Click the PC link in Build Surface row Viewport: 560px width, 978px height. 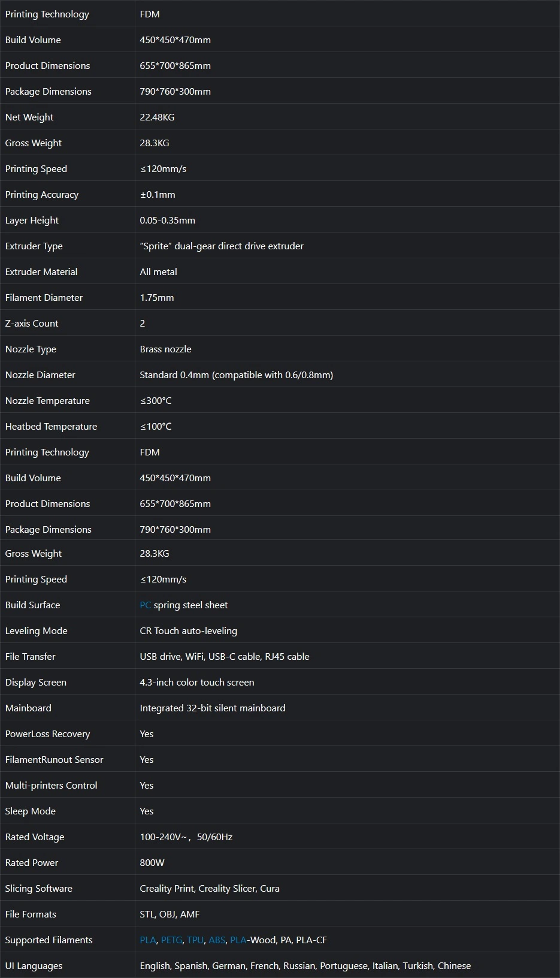pos(145,605)
